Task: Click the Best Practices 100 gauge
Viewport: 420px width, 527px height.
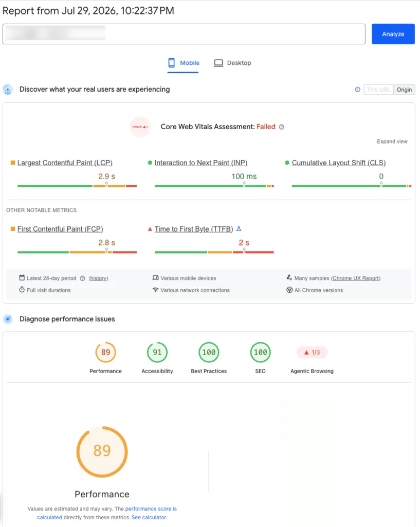Action: pyautogui.click(x=209, y=352)
